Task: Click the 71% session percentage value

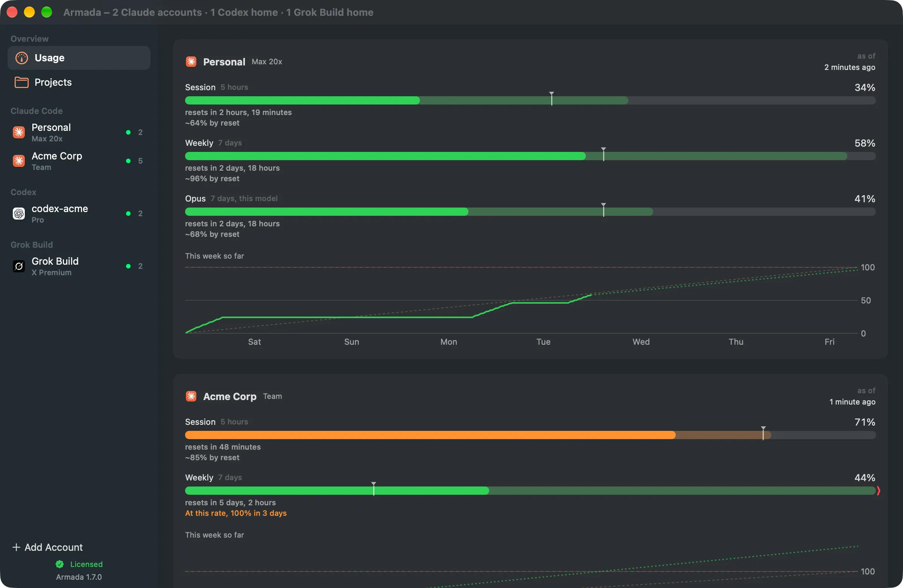Action: tap(865, 422)
